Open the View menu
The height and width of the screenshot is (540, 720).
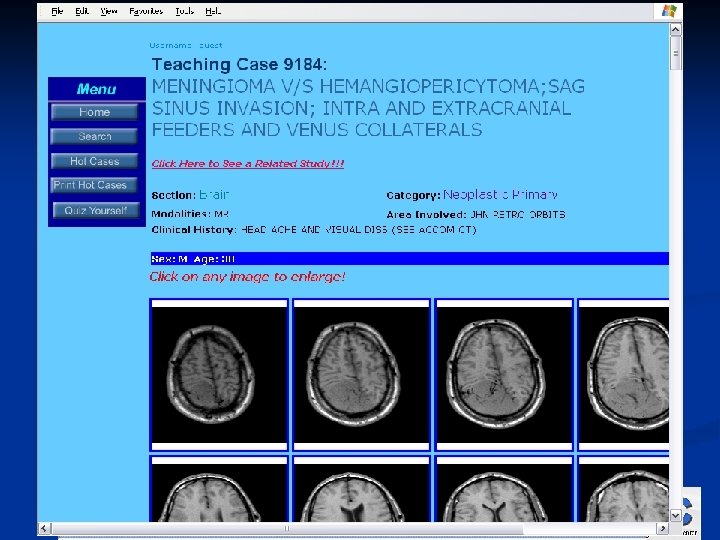(109, 11)
